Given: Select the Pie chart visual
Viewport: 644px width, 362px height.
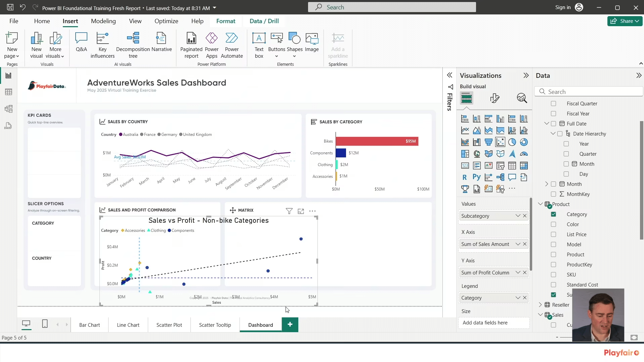Looking at the screenshot, I should (512, 142).
